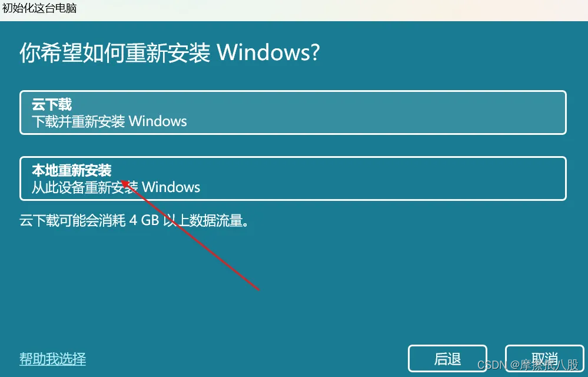Click the CSDN watermark text
The image size is (588, 377).
pyautogui.click(x=528, y=364)
